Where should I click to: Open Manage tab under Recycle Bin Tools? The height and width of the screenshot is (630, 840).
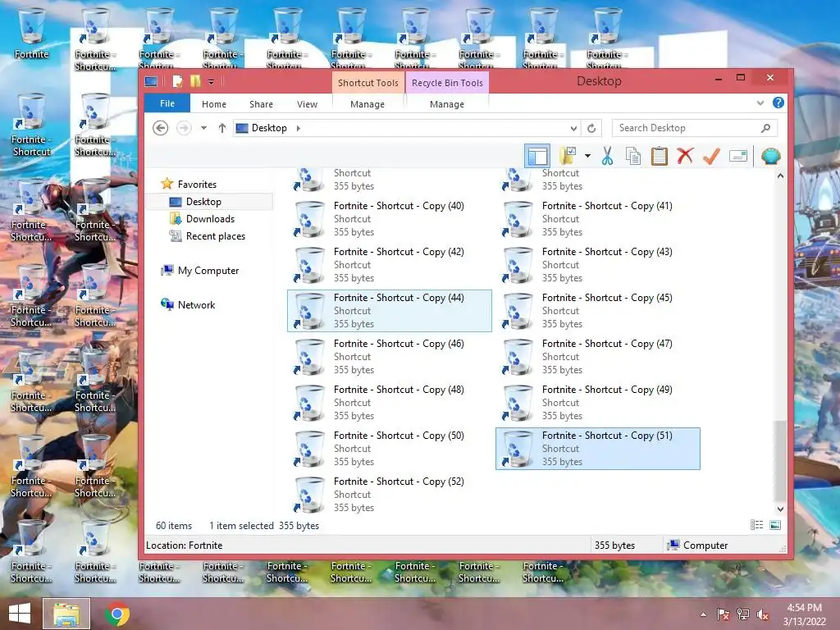[x=447, y=104]
